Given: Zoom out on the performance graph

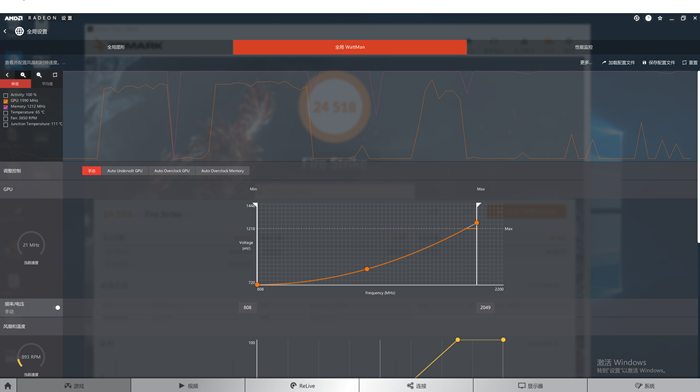Looking at the screenshot, I should [x=39, y=75].
